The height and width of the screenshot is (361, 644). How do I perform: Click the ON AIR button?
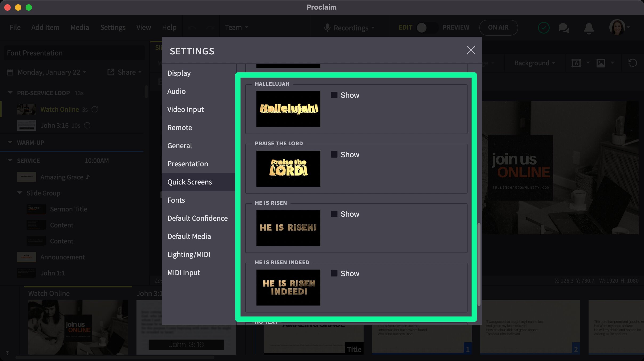point(498,27)
